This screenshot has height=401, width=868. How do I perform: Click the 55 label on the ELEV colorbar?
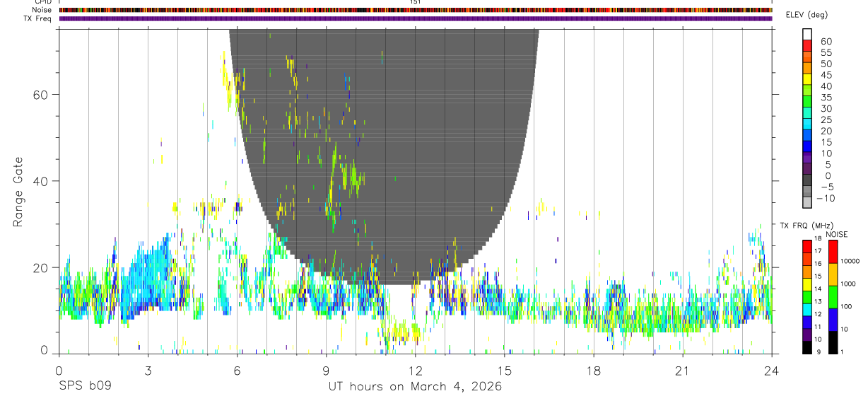tap(825, 52)
